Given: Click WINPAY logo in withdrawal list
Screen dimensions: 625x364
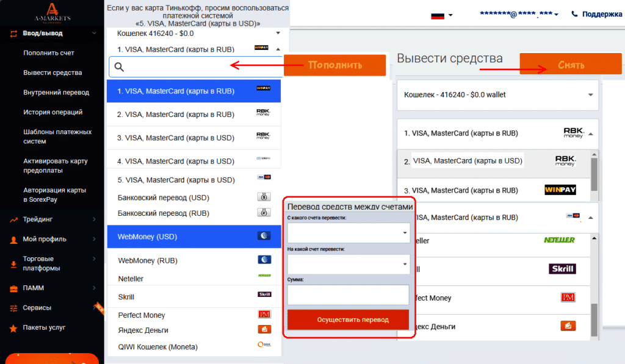Looking at the screenshot, I should pos(560,190).
